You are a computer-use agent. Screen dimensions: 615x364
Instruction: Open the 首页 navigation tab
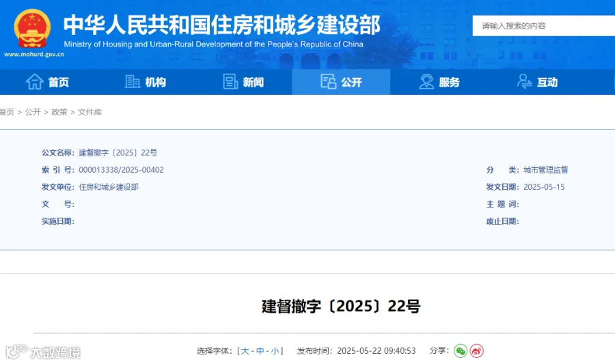47,82
